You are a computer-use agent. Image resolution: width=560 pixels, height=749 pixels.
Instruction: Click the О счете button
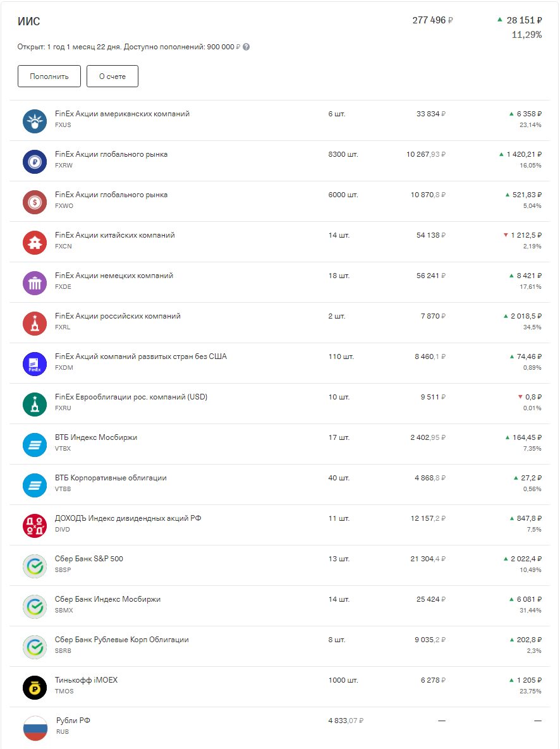[x=113, y=76]
